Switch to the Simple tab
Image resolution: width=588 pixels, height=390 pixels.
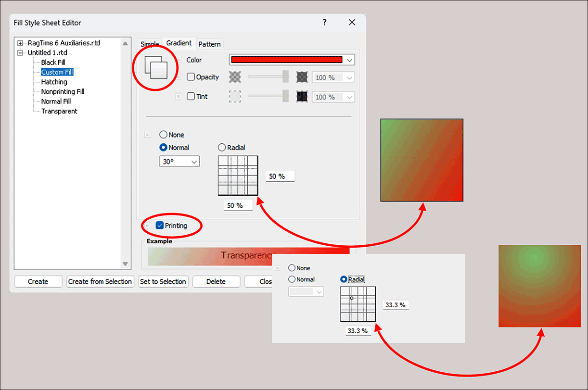[x=150, y=44]
